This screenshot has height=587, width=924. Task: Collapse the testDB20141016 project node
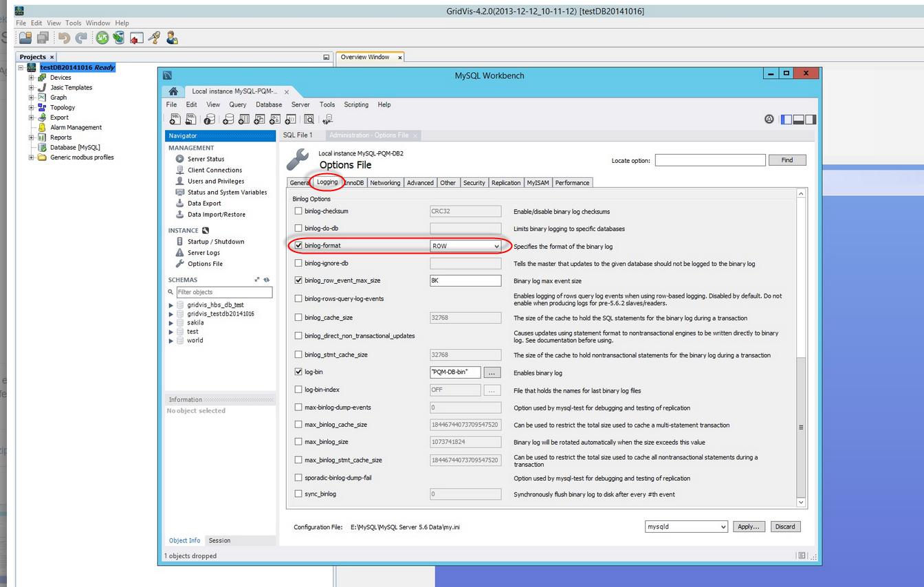(x=21, y=67)
